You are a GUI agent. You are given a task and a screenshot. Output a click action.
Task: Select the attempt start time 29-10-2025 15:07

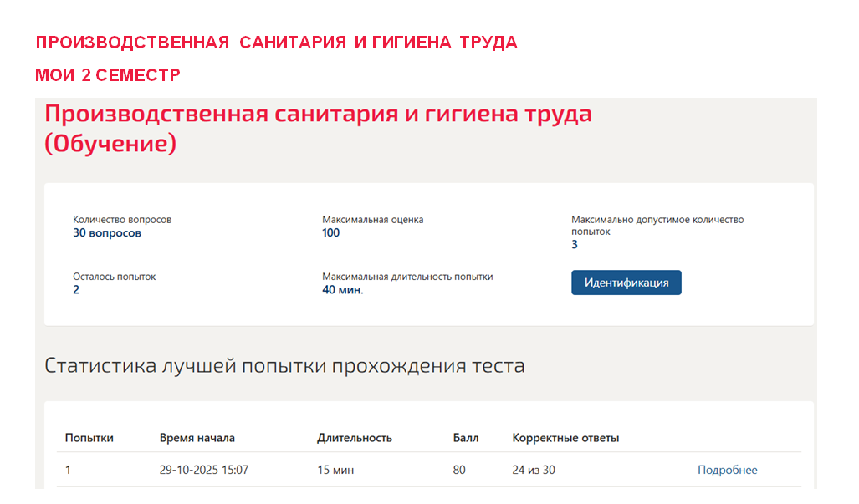(204, 470)
